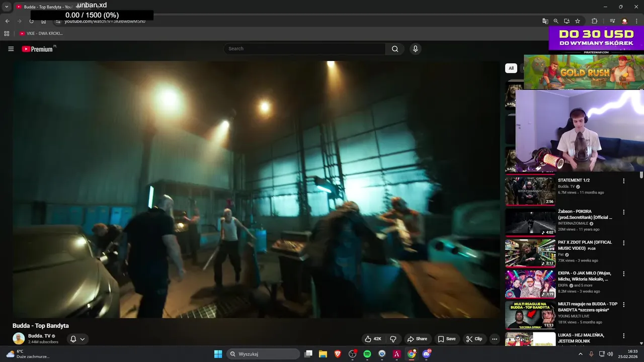Screen dimensions: 644x362
Task: Install app via the address bar icon
Action: tap(567, 21)
